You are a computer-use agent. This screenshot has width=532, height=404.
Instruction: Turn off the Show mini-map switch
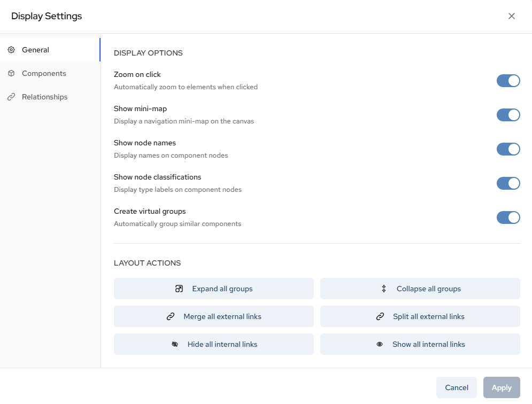click(508, 115)
